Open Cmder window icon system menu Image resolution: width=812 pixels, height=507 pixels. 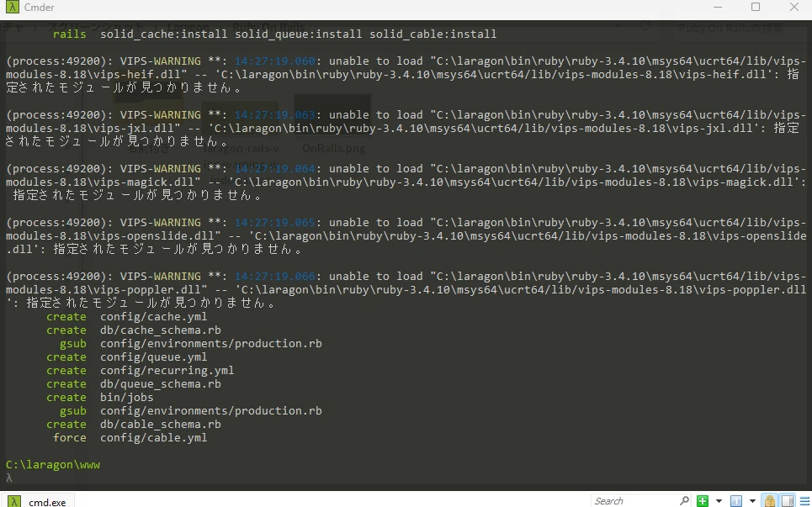pyautogui.click(x=12, y=8)
